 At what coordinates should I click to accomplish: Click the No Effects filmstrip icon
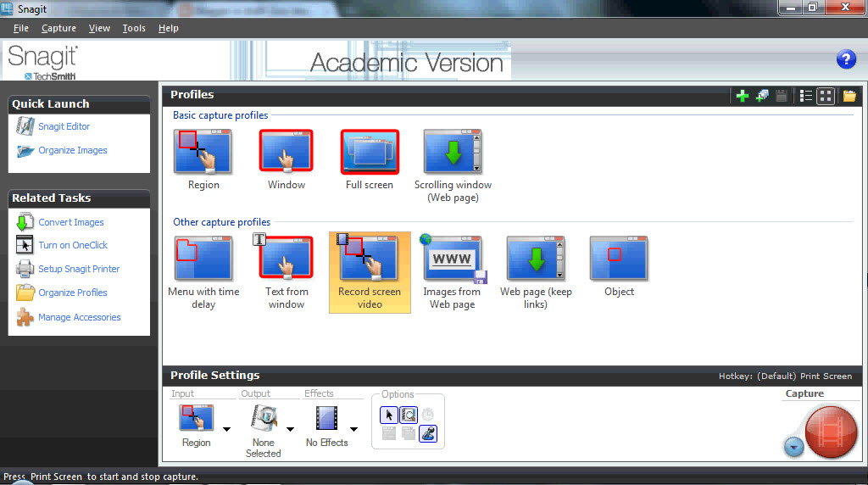coord(326,418)
